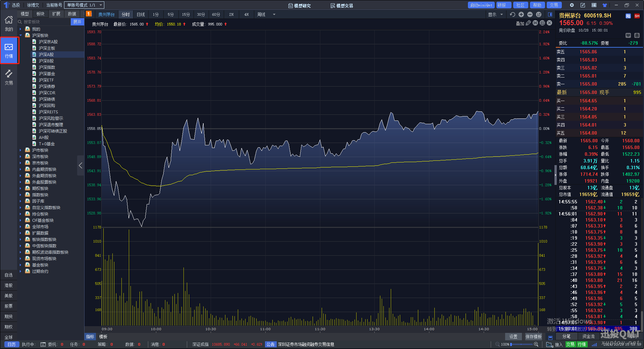Viewport: 644px width, 349px height.
Task: Click the edit note icon in title bar
Action: [x=583, y=5]
